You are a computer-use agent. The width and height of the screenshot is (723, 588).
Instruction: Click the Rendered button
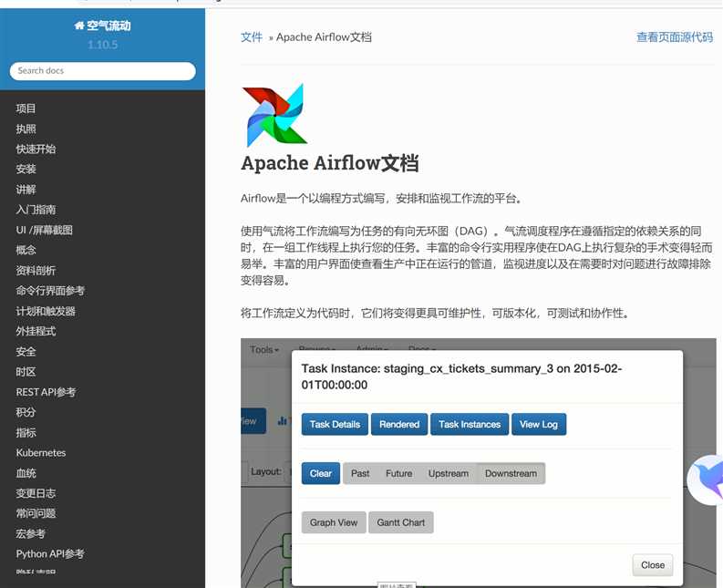click(399, 424)
